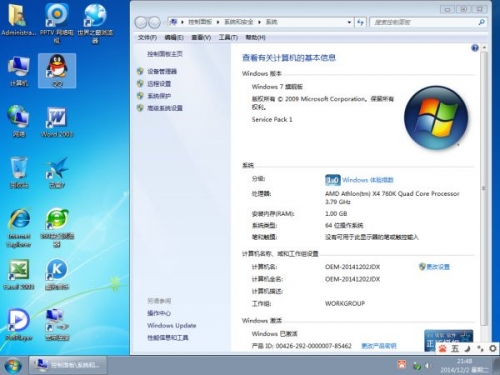This screenshot has width=500, height=375.
Task: Toggle the IME moon half-width icon
Action: click(x=468, y=349)
